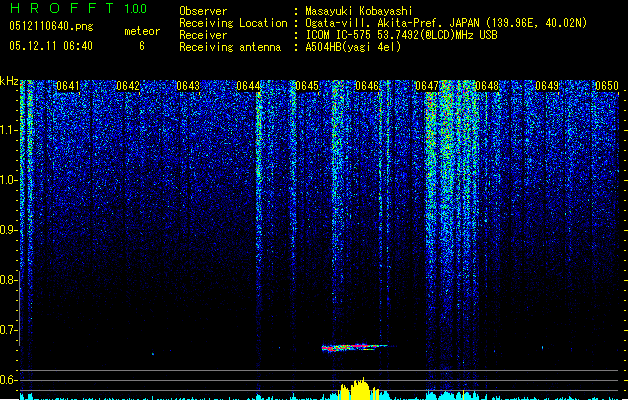This screenshot has height=400, width=629.
Task: Click receiver value ICOM IC-575 53.7492 MHz
Action: click(x=401, y=35)
